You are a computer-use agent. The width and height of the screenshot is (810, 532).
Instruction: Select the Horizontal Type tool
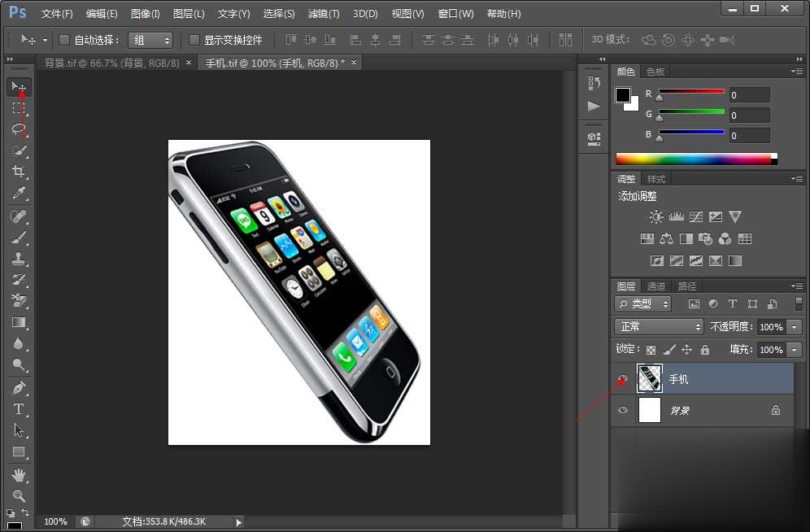19,409
